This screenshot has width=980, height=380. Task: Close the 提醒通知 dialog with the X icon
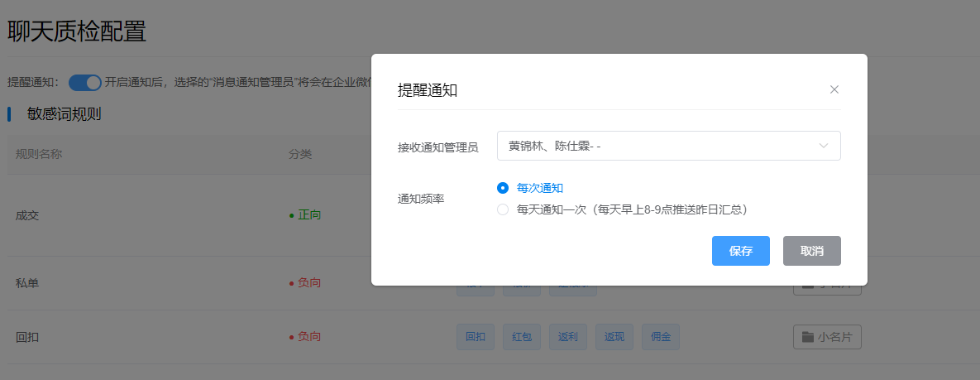(834, 89)
